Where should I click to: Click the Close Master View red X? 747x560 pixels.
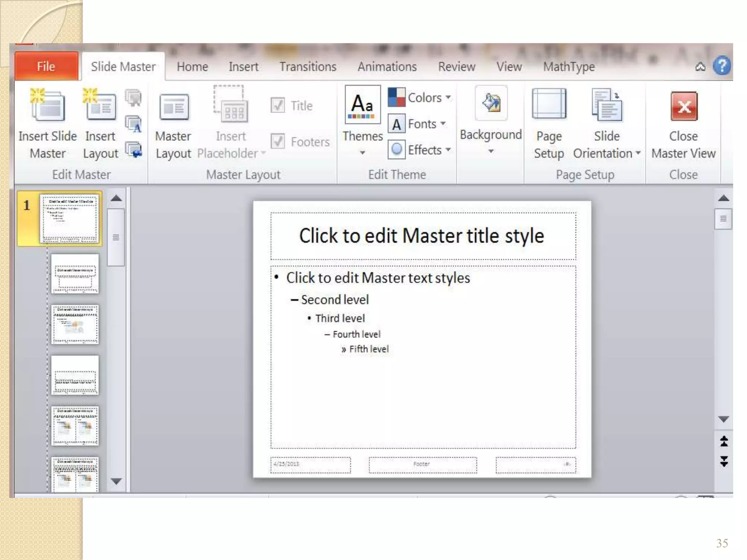684,106
